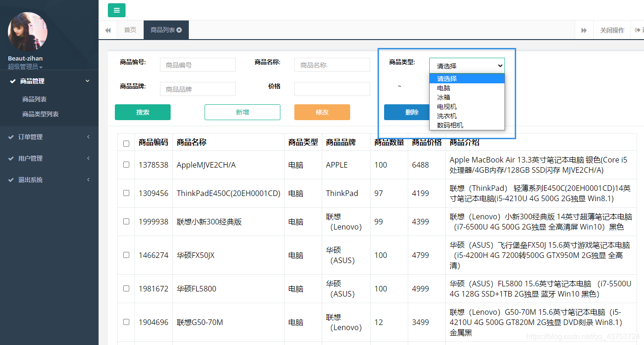Viewport: 644px width, 345px height.
Task: Click the green 搜索 button
Action: pos(143,112)
